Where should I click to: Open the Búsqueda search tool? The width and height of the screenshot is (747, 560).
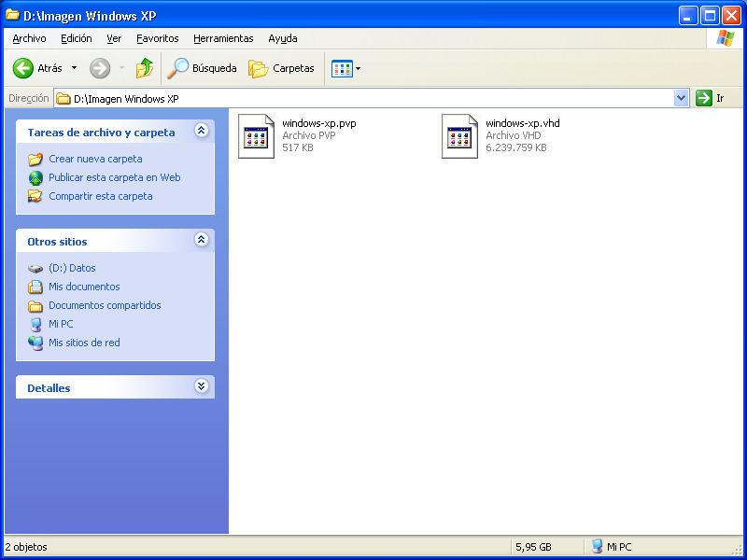pyautogui.click(x=202, y=68)
